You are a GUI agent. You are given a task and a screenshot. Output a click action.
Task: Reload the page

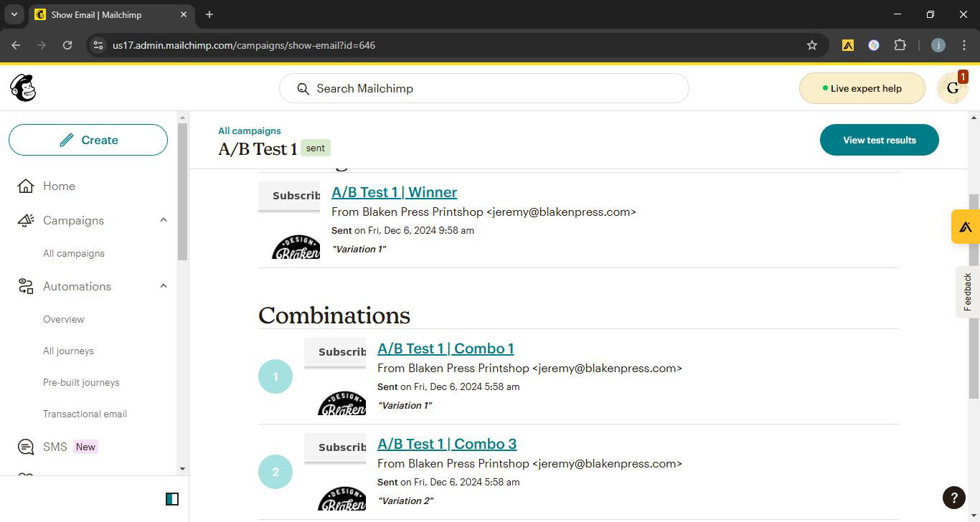67,45
